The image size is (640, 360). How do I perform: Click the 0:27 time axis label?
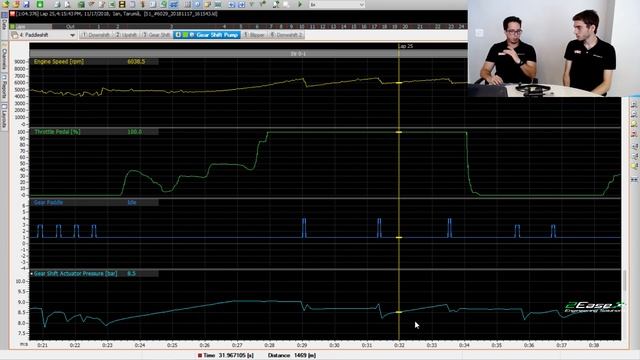(237, 345)
